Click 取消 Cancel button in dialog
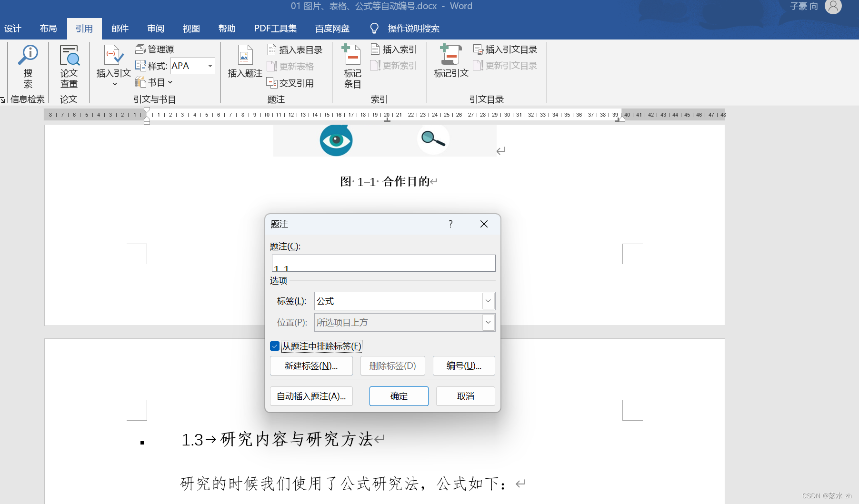The width and height of the screenshot is (859, 504). (x=466, y=396)
